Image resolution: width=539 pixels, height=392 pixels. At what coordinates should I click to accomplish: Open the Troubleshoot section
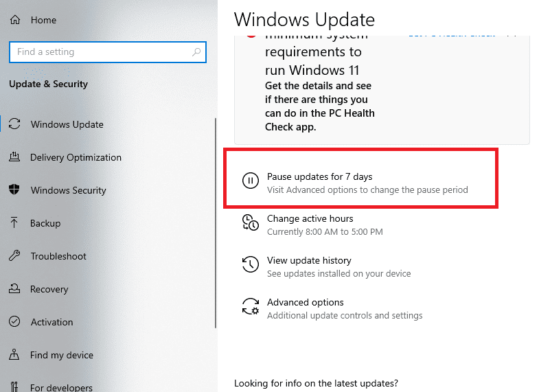58,256
